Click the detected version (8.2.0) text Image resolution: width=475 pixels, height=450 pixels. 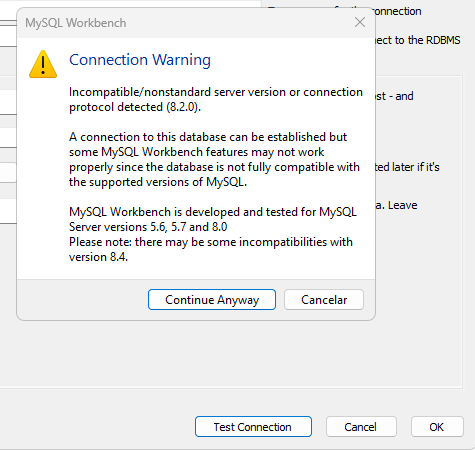pos(184,107)
